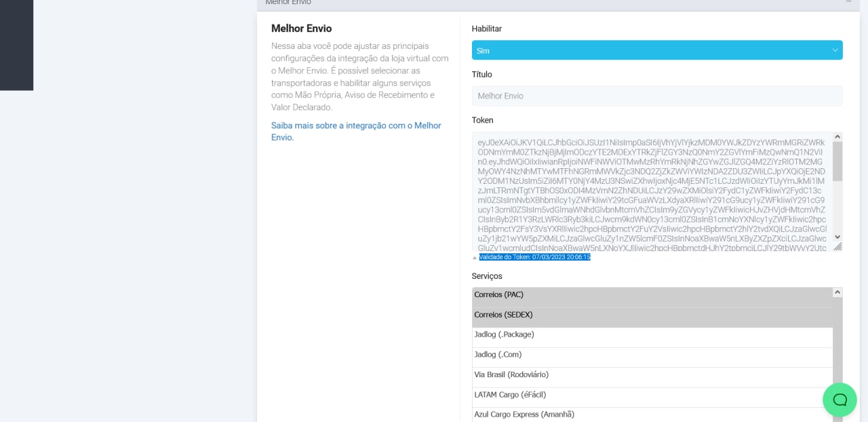The height and width of the screenshot is (422, 868).
Task: Click the Token field scroll-up arrow
Action: [x=837, y=136]
